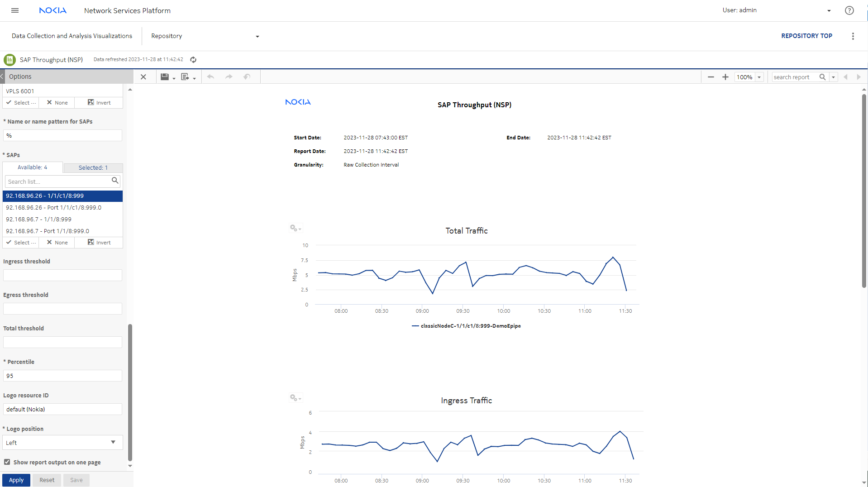Screen dimensions: 868x487
Task: Toggle Show report output on one page
Action: (x=7, y=462)
